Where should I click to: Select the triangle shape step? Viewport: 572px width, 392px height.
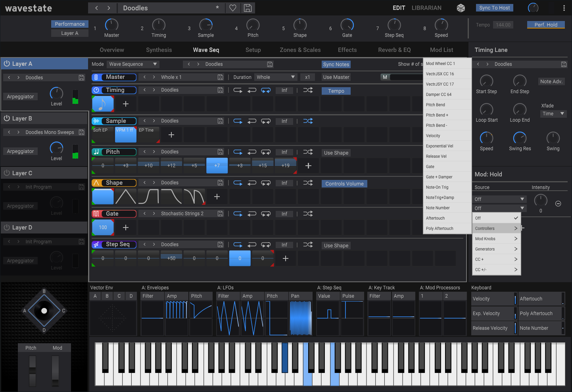pyautogui.click(x=126, y=197)
